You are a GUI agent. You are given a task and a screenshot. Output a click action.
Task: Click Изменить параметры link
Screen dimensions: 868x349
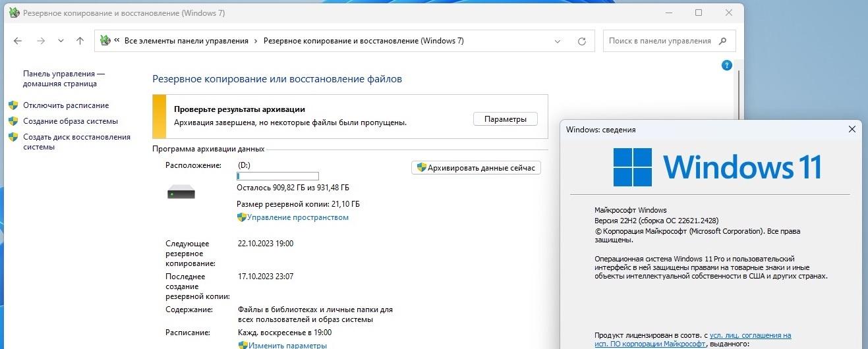(287, 345)
